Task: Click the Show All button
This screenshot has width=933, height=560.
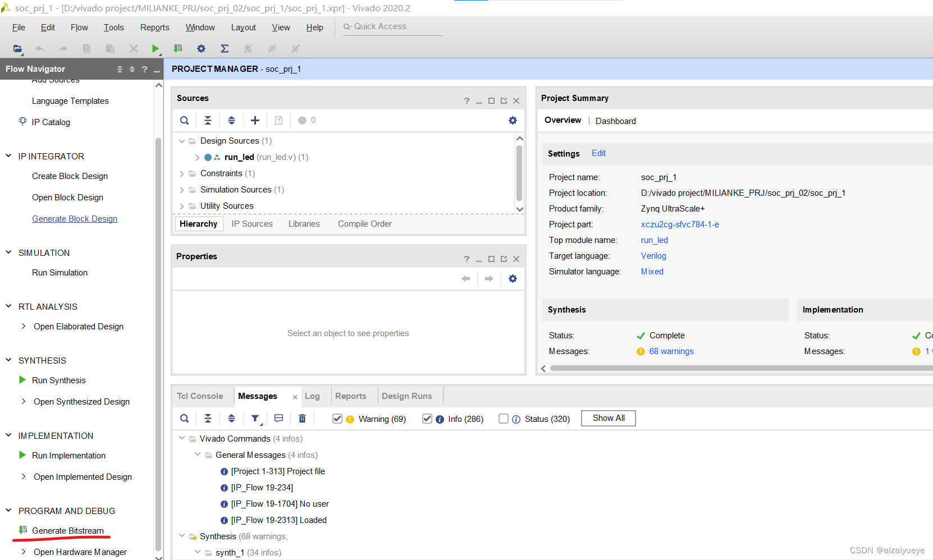Action: click(609, 418)
